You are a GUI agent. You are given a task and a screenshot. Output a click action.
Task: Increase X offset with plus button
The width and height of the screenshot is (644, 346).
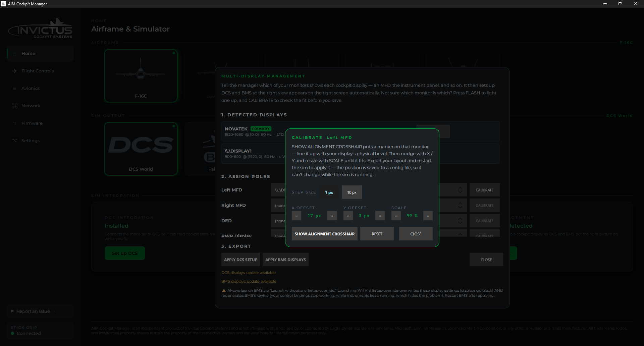[332, 216]
